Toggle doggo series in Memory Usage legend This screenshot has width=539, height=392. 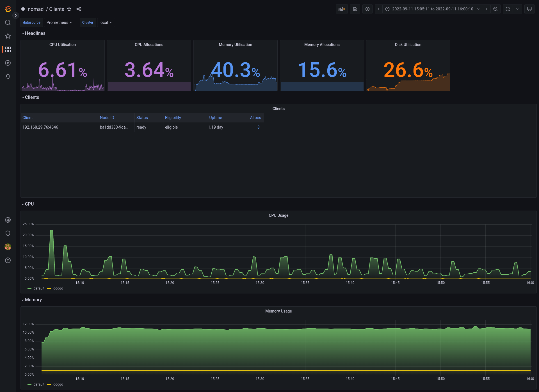tap(58, 384)
